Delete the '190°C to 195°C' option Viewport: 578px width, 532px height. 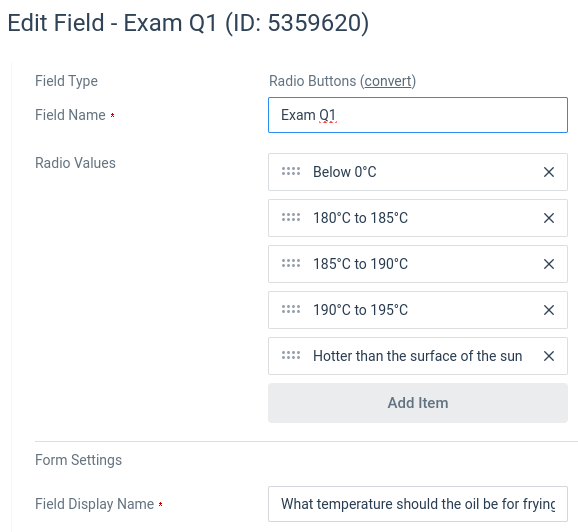pos(549,310)
